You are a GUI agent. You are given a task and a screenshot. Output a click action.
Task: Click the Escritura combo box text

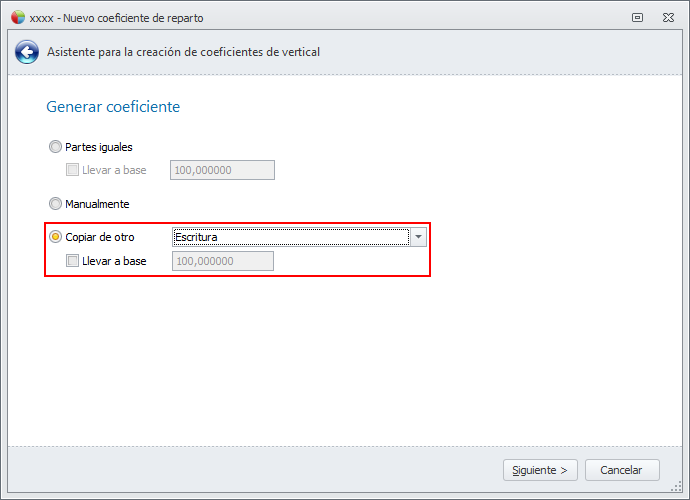tap(290, 237)
